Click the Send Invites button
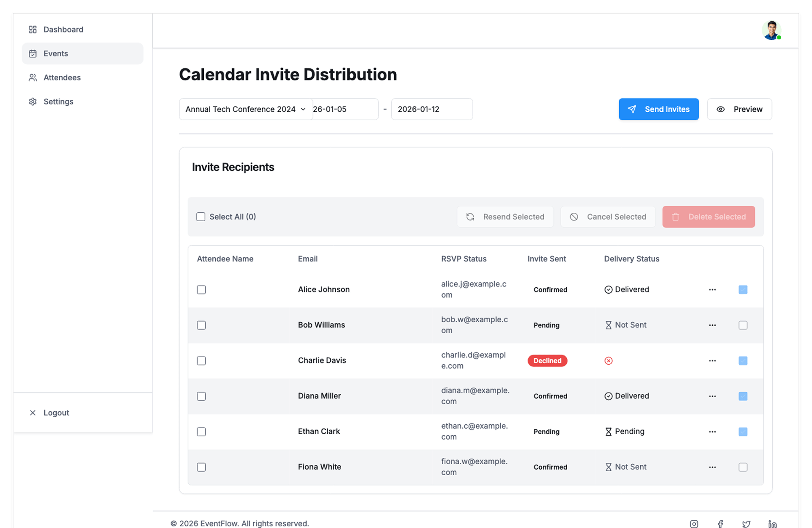Image resolution: width=812 pixels, height=528 pixels. point(658,110)
